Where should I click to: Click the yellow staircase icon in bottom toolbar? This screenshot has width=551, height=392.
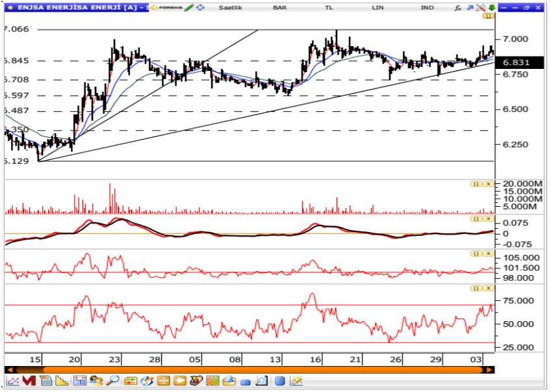(62, 381)
